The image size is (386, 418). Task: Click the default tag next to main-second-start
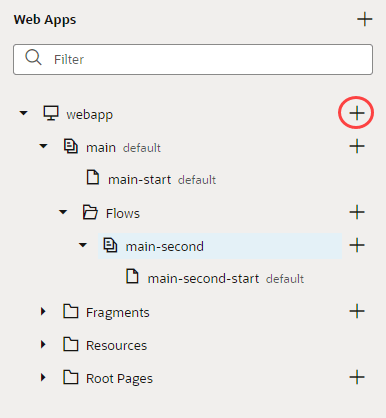point(285,279)
